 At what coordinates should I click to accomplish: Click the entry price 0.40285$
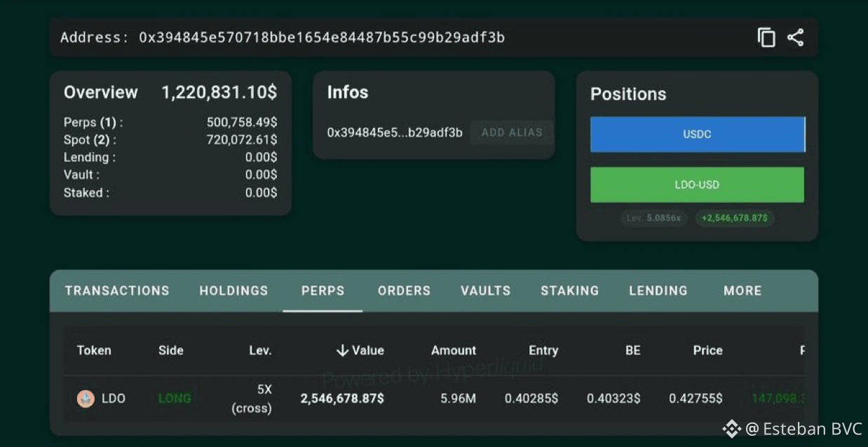point(531,398)
